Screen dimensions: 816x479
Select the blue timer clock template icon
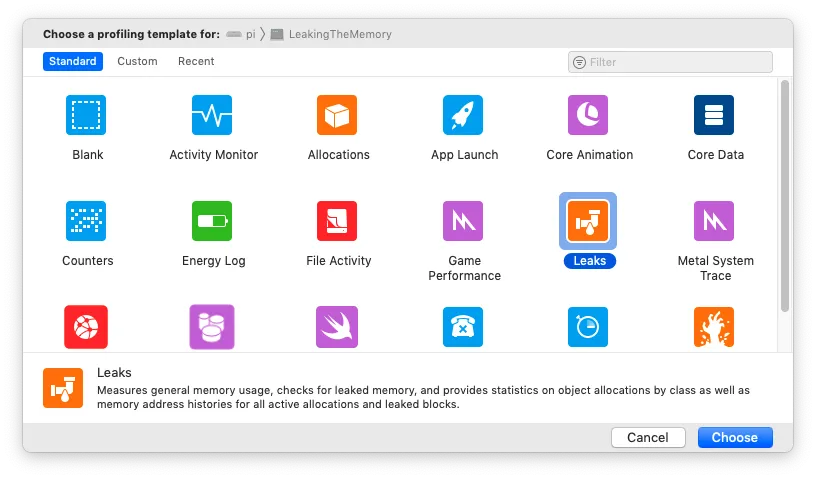click(x=588, y=327)
